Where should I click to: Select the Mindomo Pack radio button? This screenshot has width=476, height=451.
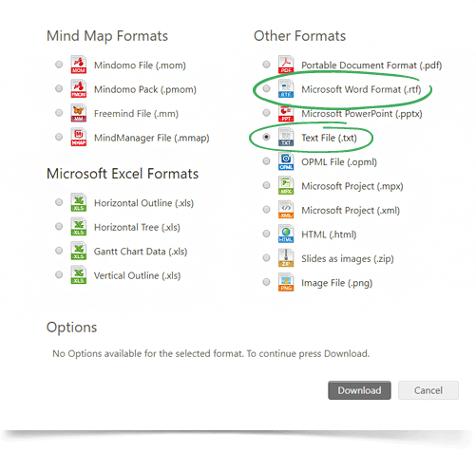pyautogui.click(x=59, y=88)
